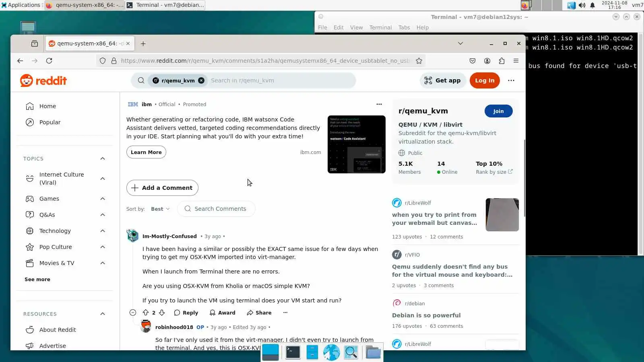The height and width of the screenshot is (362, 644).
Task: Open the file manager folder dock icon
Action: coord(373,352)
